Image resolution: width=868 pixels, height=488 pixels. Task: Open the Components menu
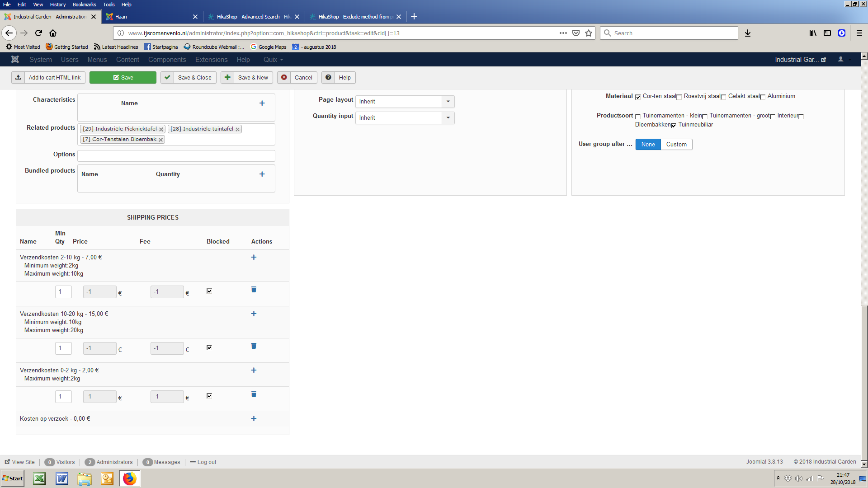167,60
